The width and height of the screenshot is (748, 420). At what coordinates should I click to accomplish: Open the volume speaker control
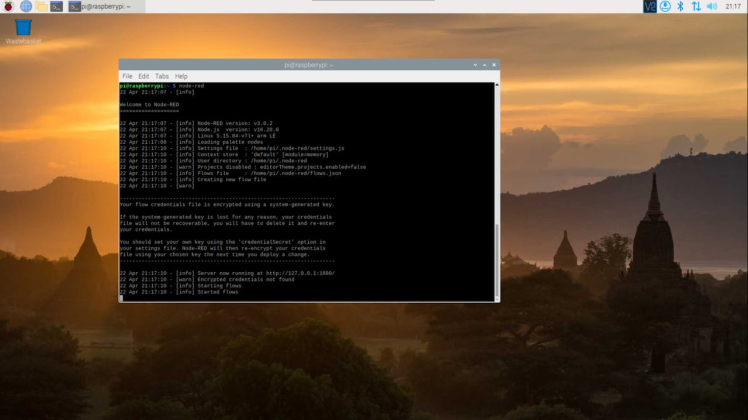tap(711, 6)
